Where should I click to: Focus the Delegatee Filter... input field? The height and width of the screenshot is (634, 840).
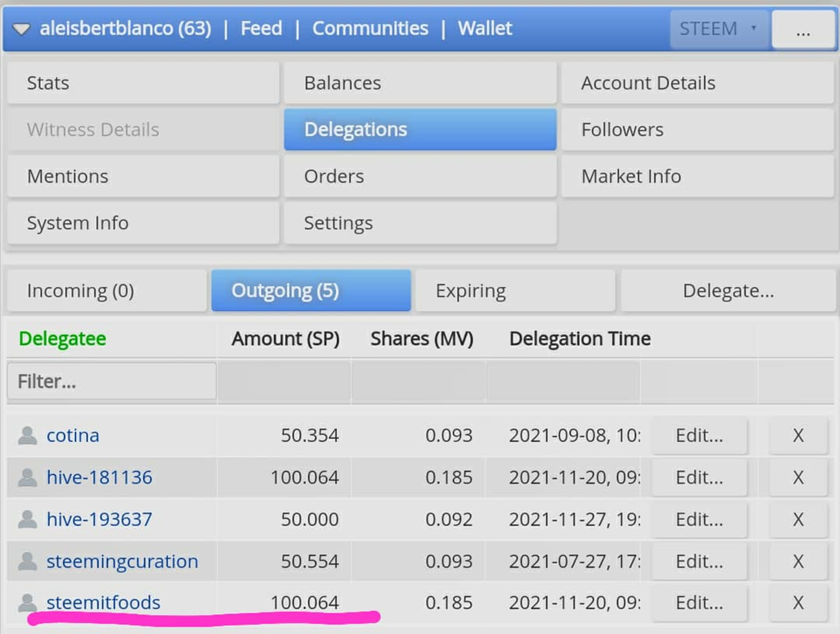pos(112,381)
